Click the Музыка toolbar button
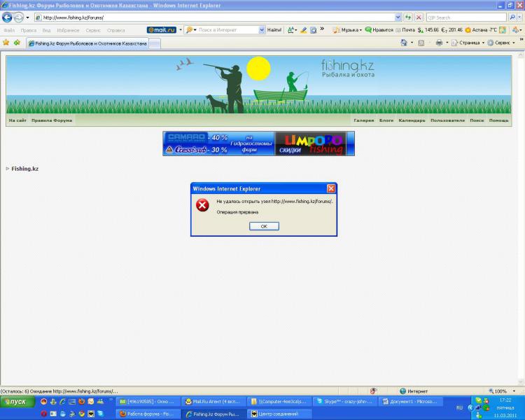525x420 pixels. tap(347, 30)
